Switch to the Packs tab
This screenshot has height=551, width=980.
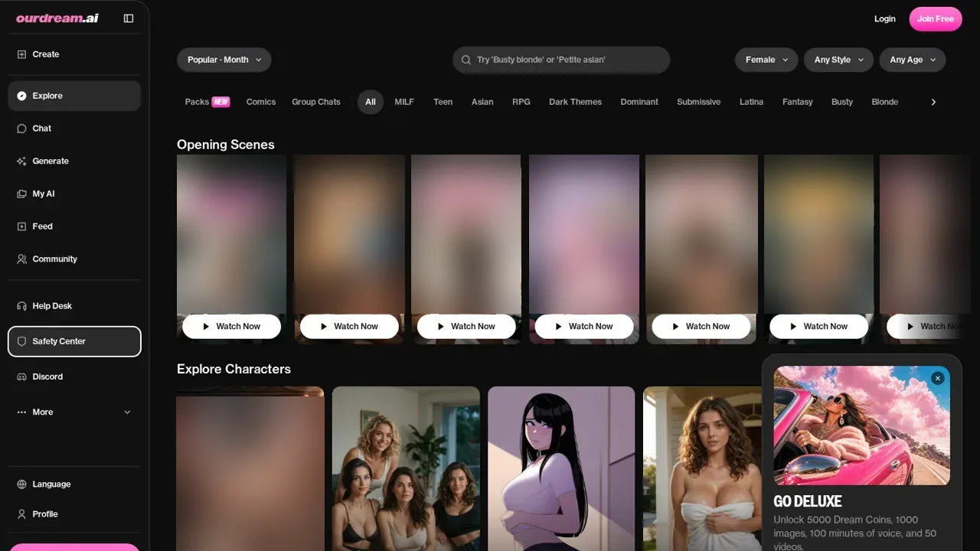[207, 102]
